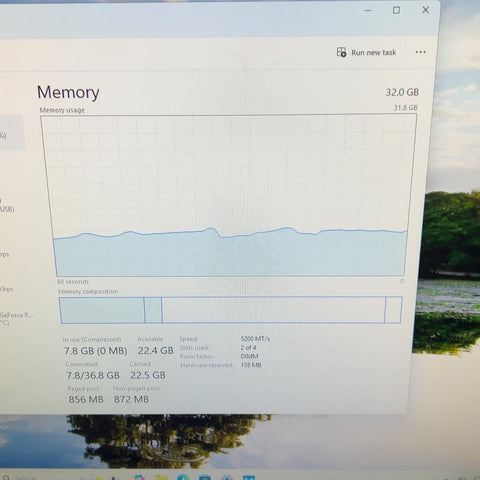
Task: Click the 22.4 GB available value
Action: [x=156, y=350]
